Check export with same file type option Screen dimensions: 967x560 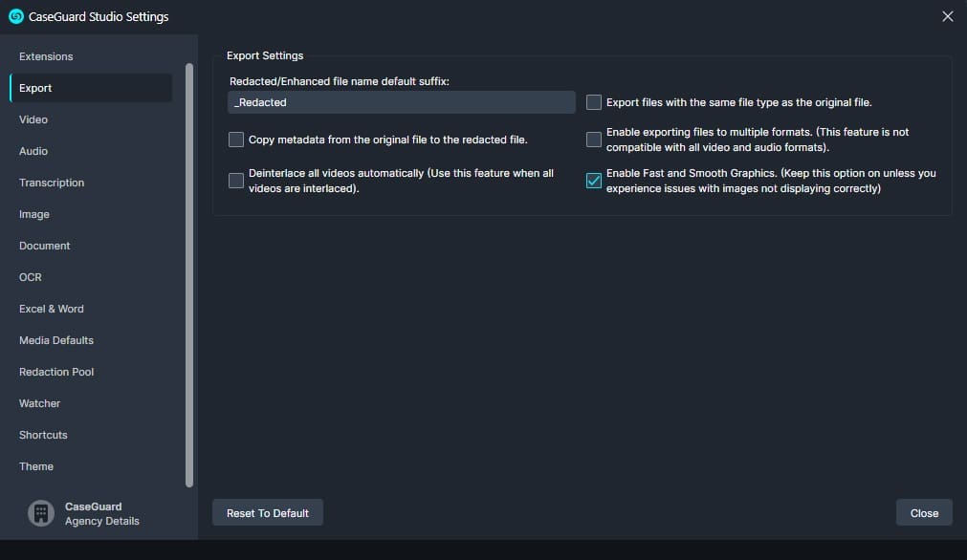[594, 102]
